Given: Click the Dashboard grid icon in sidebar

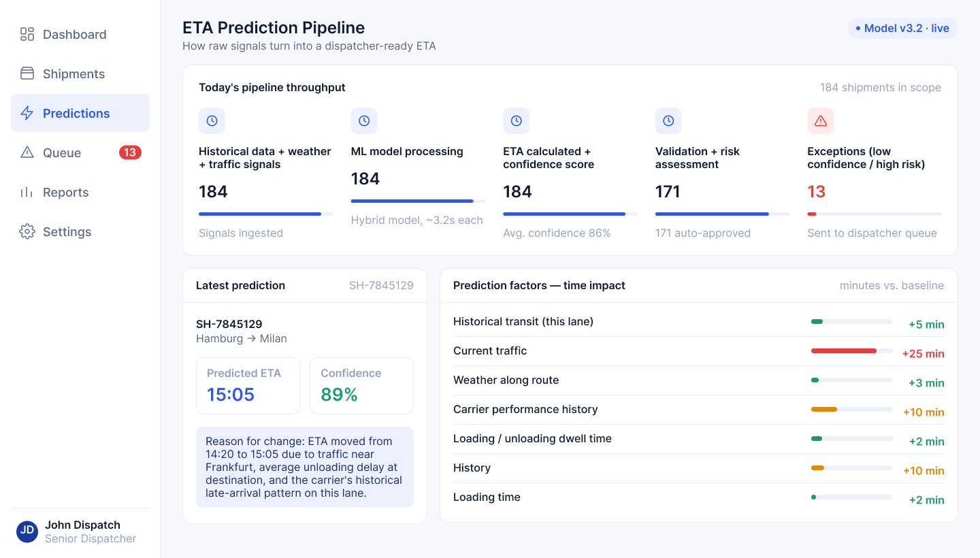Looking at the screenshot, I should click(x=27, y=34).
